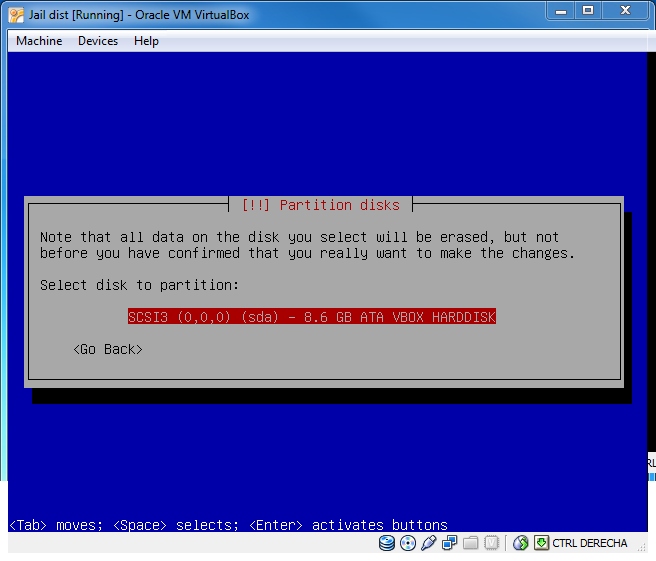
Task: Open the Help menu
Action: click(146, 41)
